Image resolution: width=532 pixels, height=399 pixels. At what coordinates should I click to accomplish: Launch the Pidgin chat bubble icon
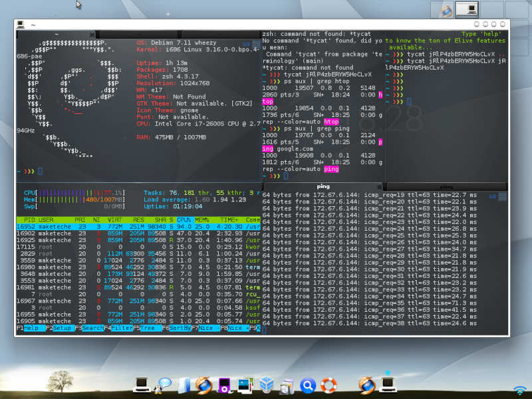(164, 384)
